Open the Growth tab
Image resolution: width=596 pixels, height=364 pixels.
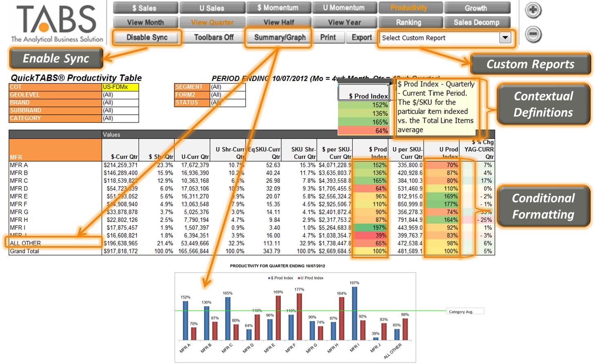477,8
